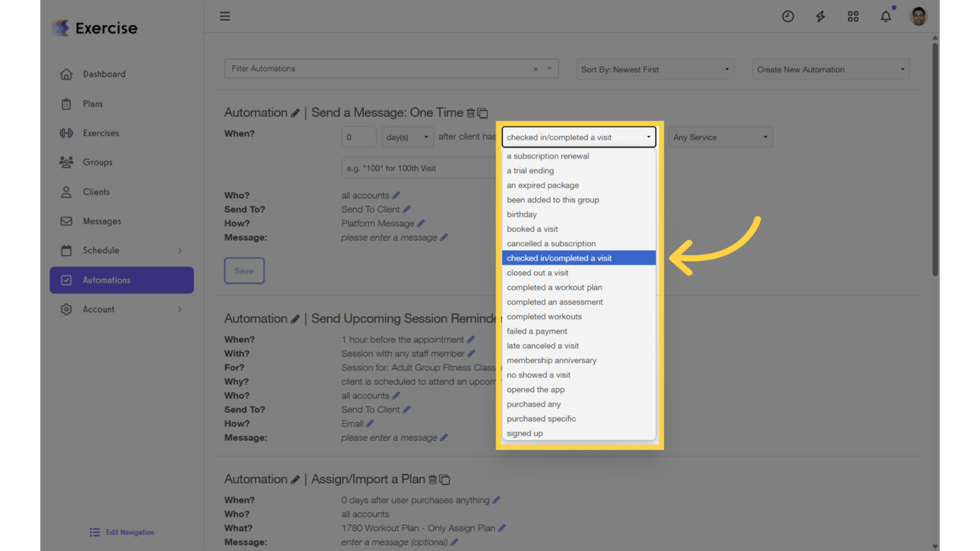Open the history clock icon in top bar
The image size is (980, 551).
coord(788,16)
